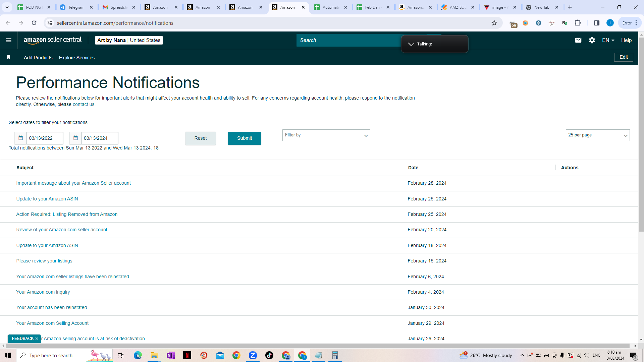Open Windows Task View
The width and height of the screenshot is (644, 362).
121,355
